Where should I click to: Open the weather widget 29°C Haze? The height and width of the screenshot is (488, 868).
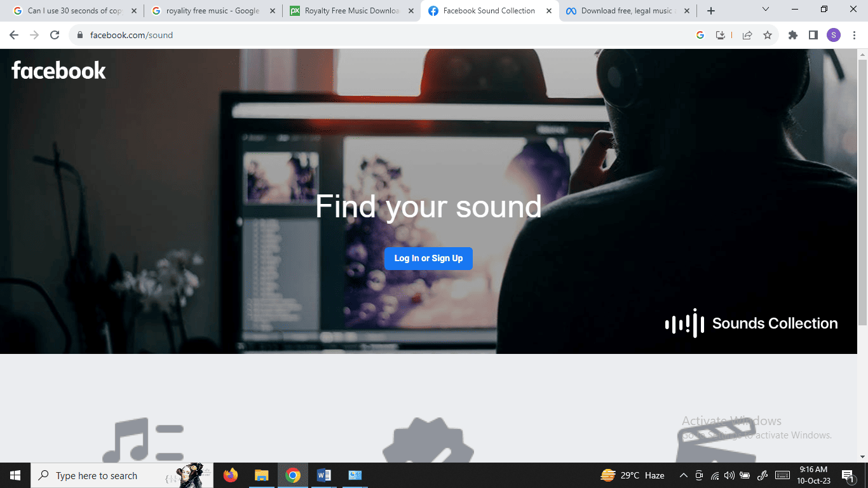point(633,475)
